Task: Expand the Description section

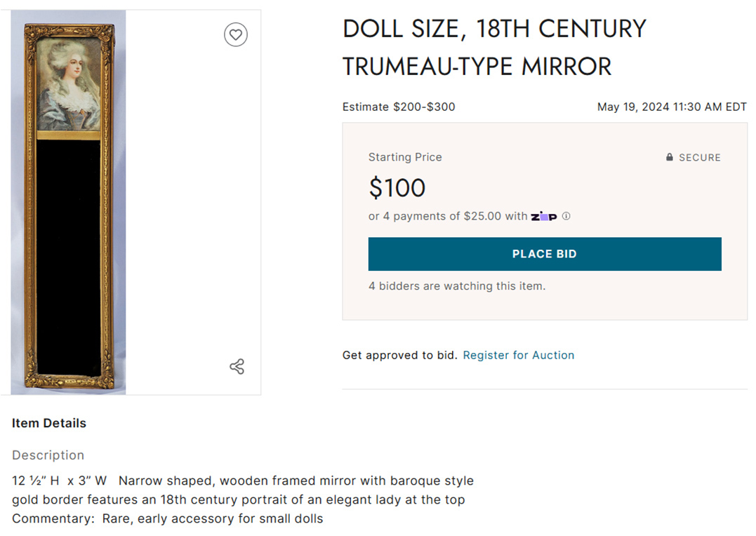Action: pos(48,455)
